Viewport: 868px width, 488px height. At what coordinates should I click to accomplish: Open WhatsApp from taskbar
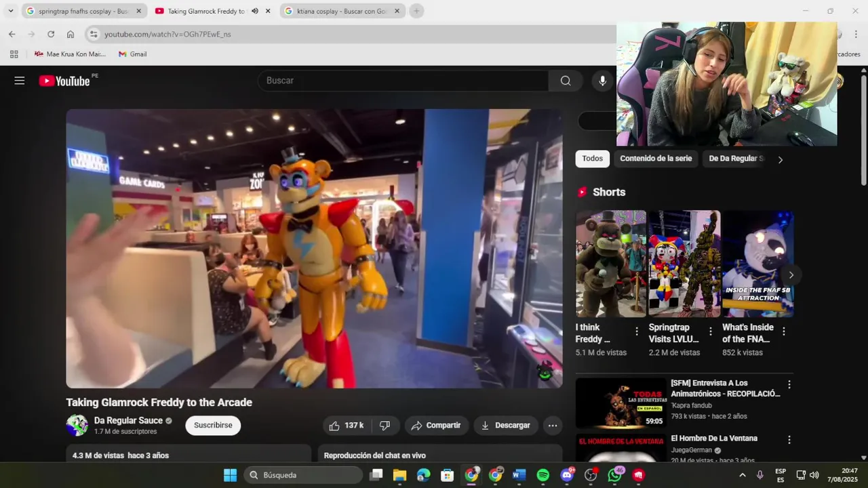tap(614, 475)
